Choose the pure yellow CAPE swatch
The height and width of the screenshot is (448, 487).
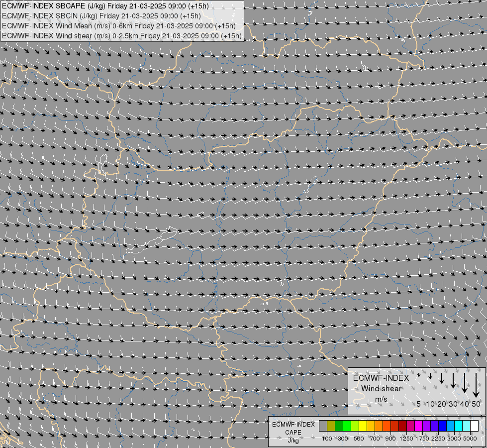[363, 426]
